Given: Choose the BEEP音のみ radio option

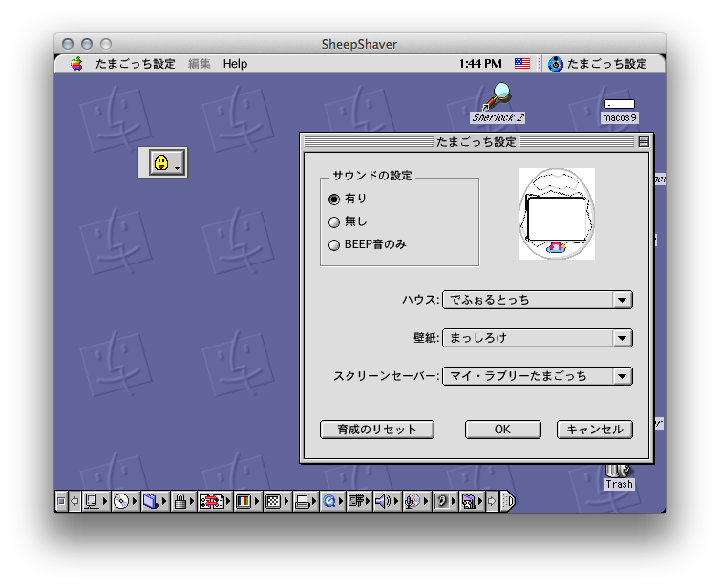Looking at the screenshot, I should pos(334,244).
